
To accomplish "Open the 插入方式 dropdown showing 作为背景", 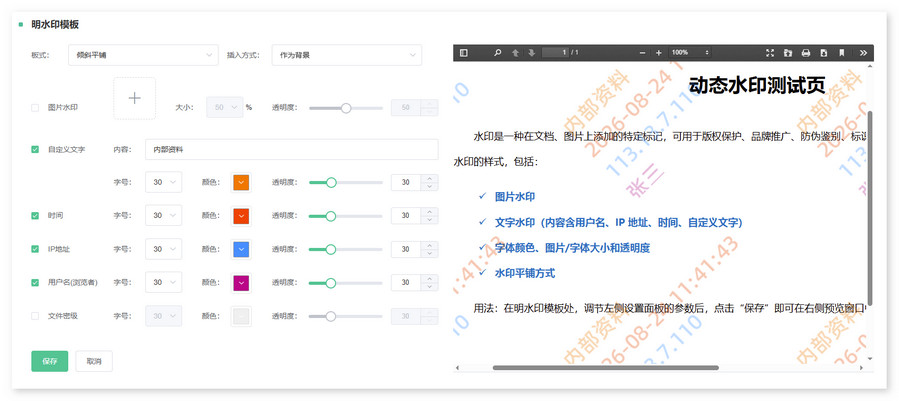I will click(x=347, y=55).
